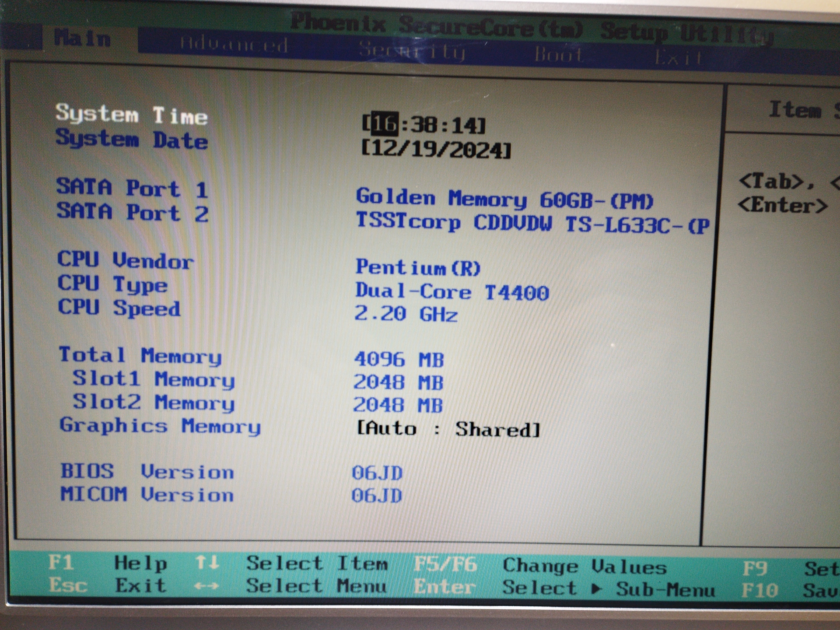Click the BIOS Version value 06JD

[377, 473]
